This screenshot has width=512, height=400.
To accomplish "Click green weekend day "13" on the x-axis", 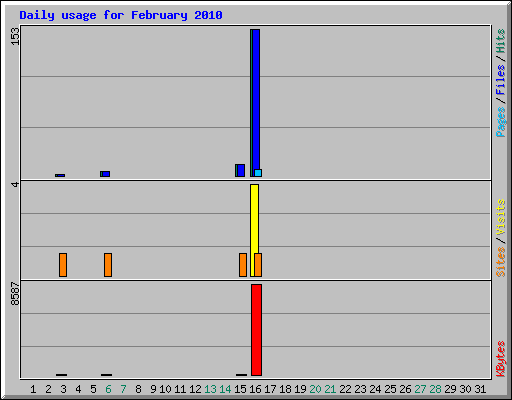I will tap(210, 389).
